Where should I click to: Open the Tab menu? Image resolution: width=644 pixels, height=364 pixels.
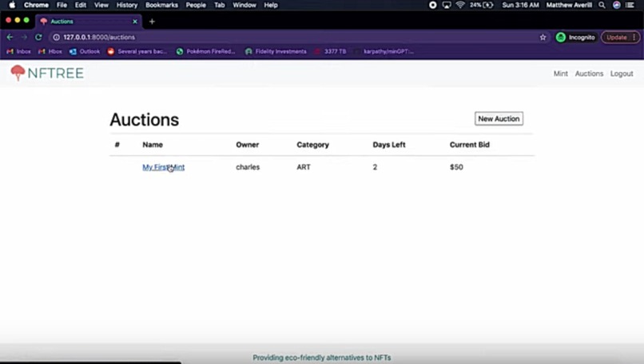(x=219, y=5)
